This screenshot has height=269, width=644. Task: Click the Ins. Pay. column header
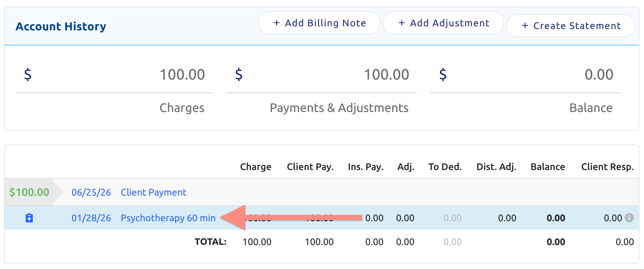coord(366,167)
